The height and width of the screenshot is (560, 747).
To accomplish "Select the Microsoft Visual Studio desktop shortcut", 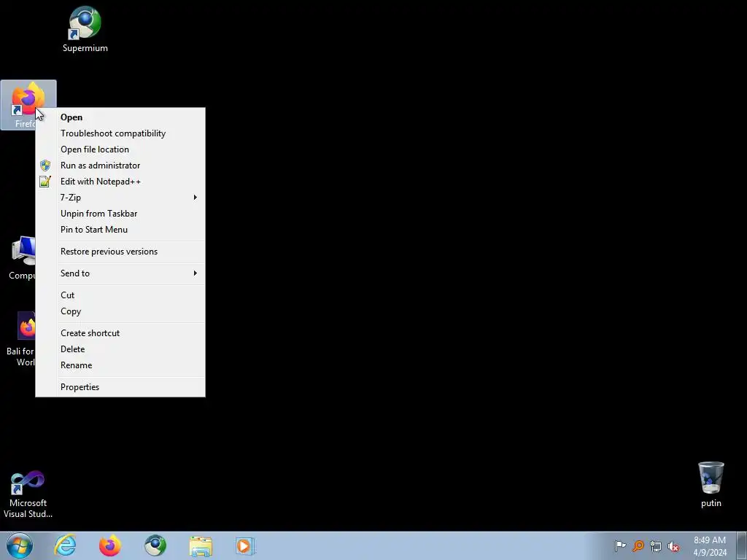I will point(28,494).
